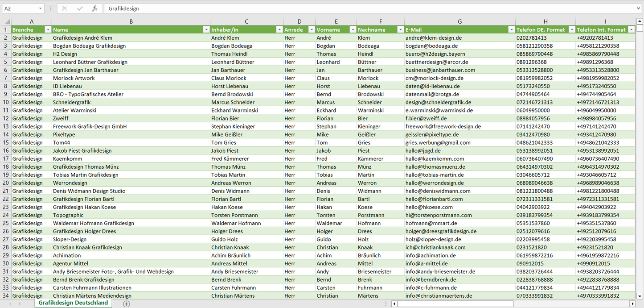The width and height of the screenshot is (644, 308).
Task: Expand the Anrede filter dropdown
Action: click(x=311, y=30)
